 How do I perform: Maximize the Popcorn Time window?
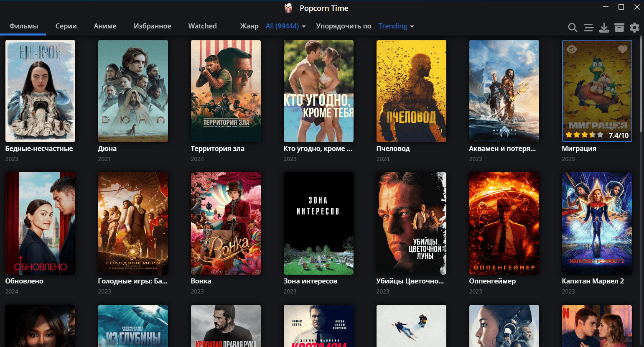coord(621,7)
